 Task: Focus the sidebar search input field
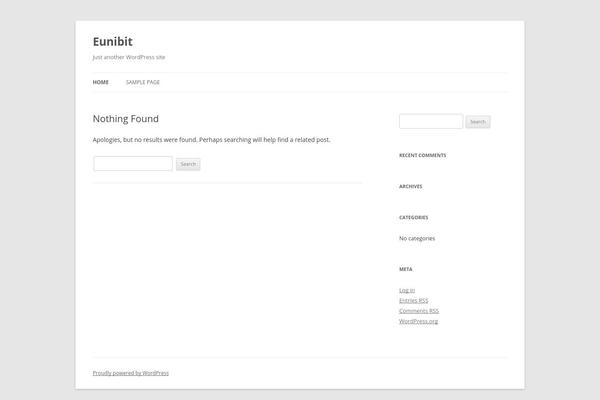point(431,121)
